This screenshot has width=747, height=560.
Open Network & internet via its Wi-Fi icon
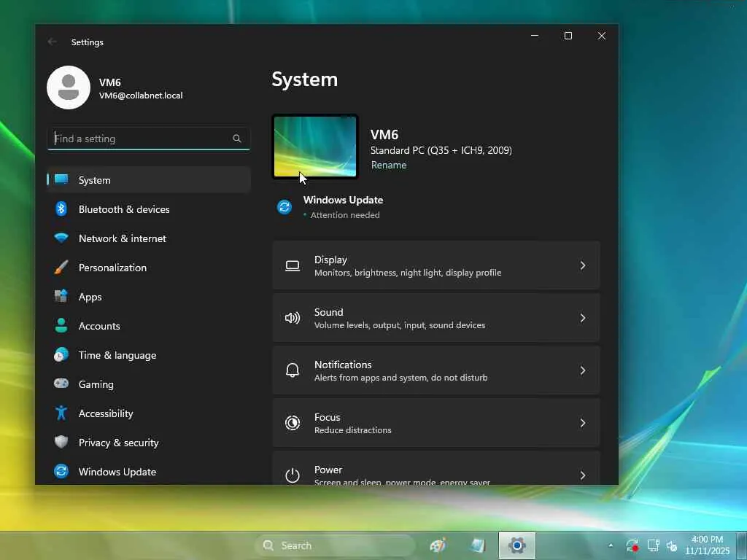(61, 238)
